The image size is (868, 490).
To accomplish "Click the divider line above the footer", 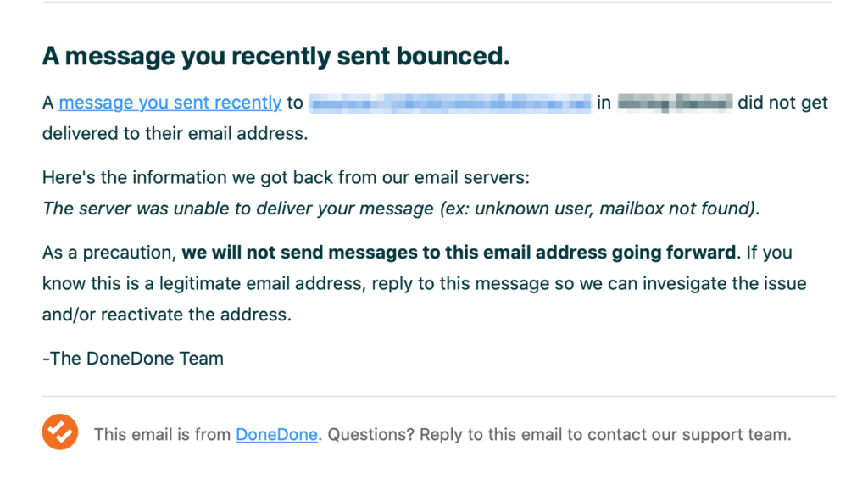I will 439,396.
